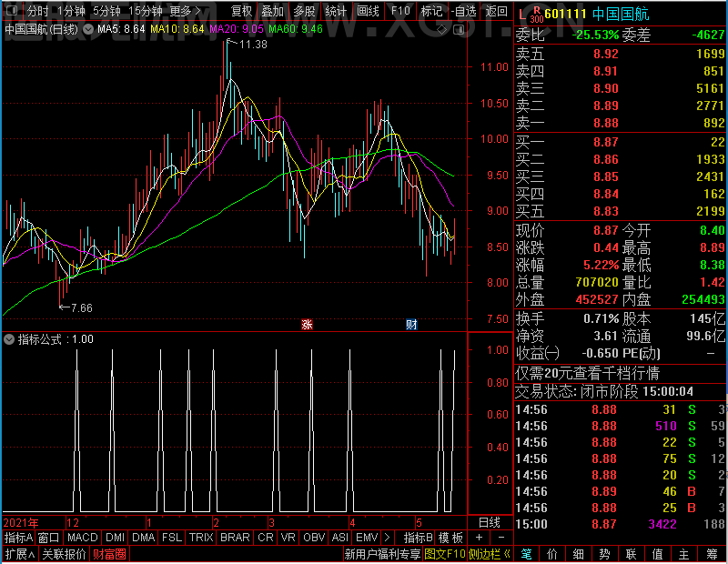This screenshot has width=728, height=564.
Task: Select the CR indicator tab
Action: (x=266, y=538)
